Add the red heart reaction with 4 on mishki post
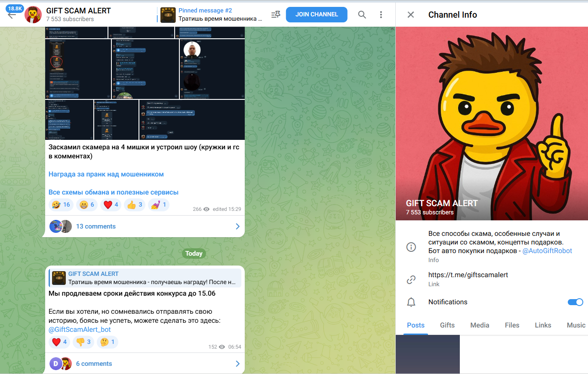Viewport: 588px width, 374px height. click(111, 205)
